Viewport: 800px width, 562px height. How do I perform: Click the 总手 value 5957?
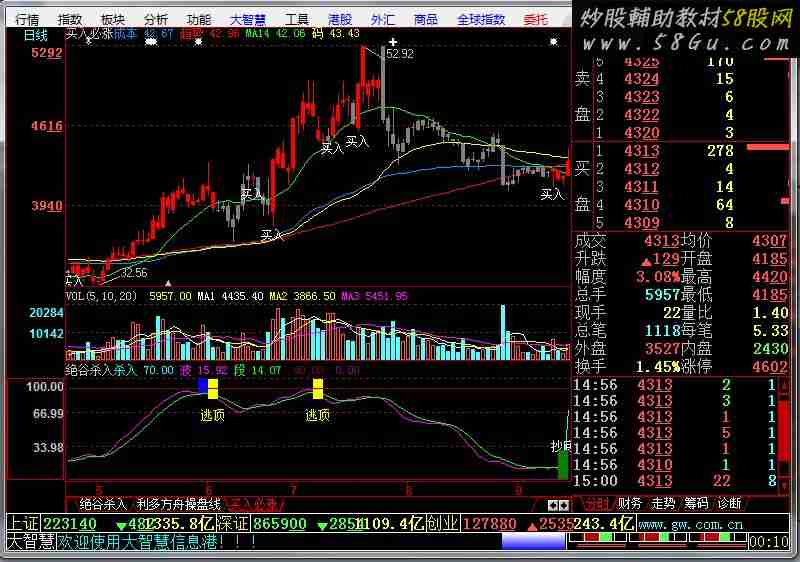tap(662, 295)
